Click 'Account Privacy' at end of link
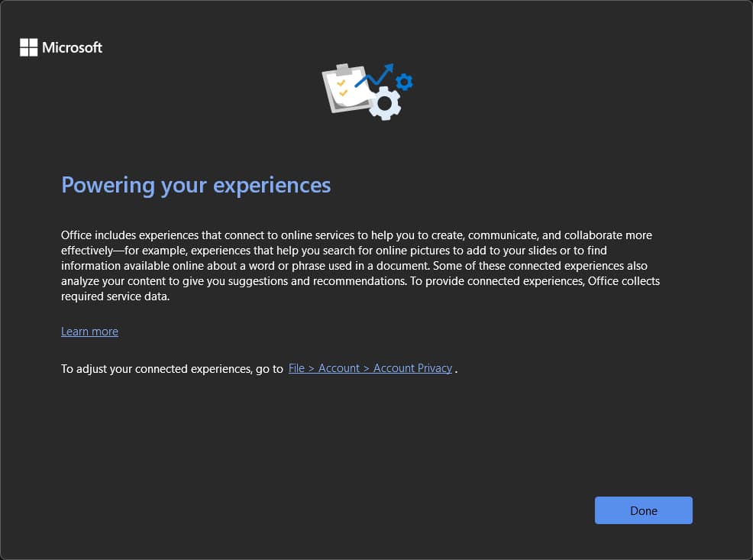Screen dimensions: 753x560 [x=412, y=368]
